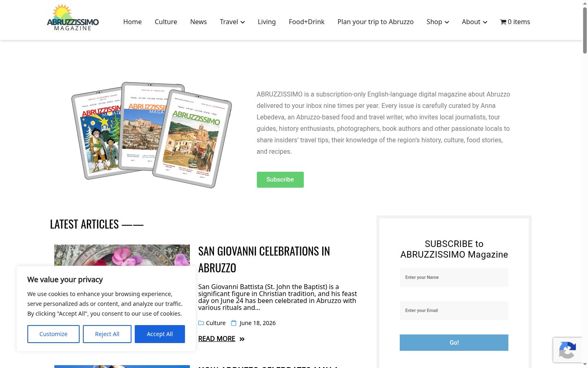Click the Culture category folder icon
This screenshot has height=368, width=588.
(201, 323)
